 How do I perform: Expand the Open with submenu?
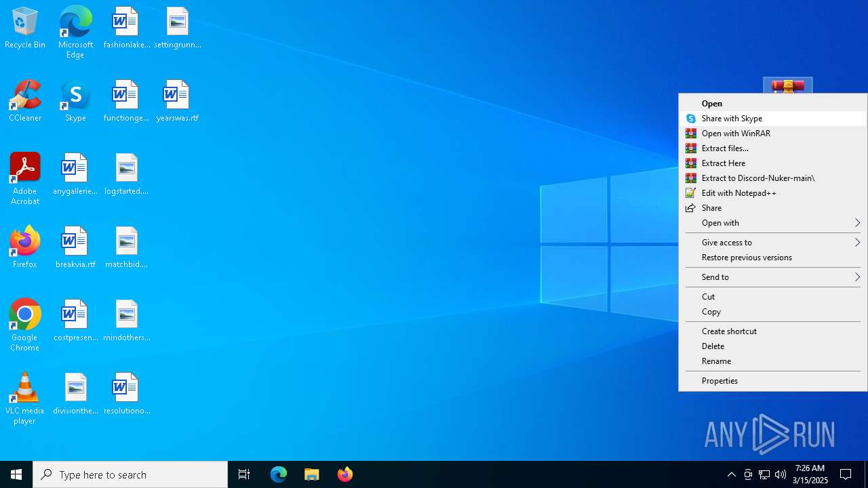tap(773, 223)
